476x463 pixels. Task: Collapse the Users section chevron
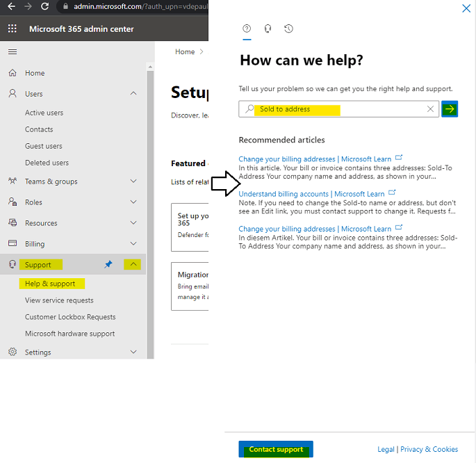pyautogui.click(x=133, y=94)
